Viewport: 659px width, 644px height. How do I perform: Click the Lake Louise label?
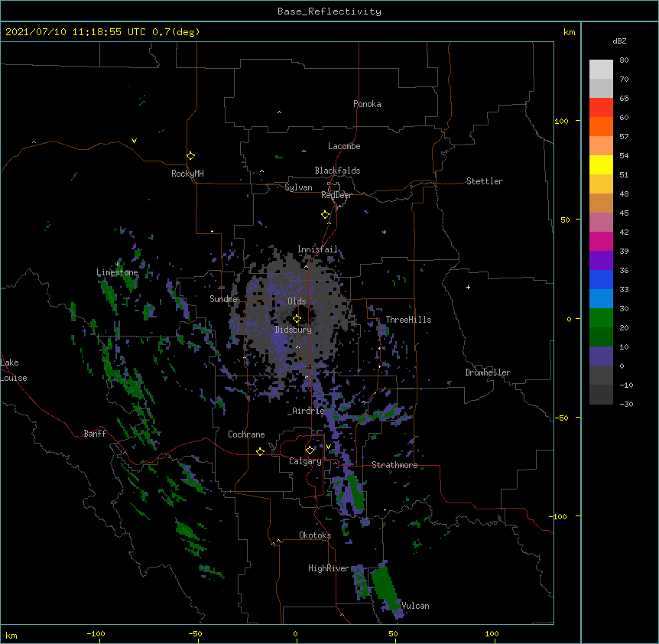tap(14, 370)
